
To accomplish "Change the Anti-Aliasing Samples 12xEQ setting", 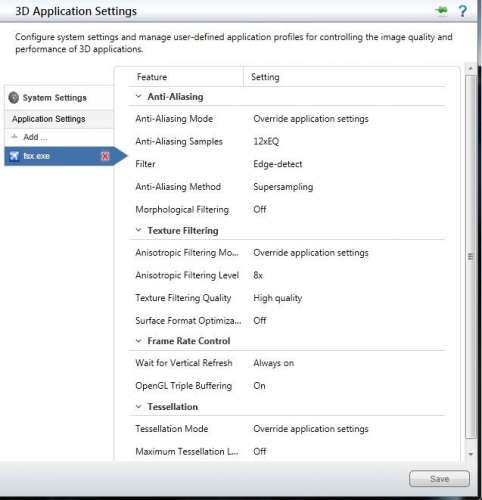I will [x=266, y=141].
